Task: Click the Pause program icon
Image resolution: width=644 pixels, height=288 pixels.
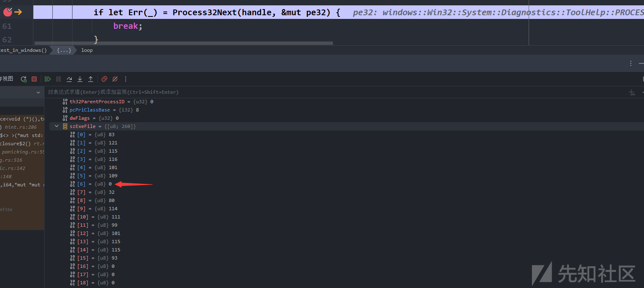Action: point(59,79)
